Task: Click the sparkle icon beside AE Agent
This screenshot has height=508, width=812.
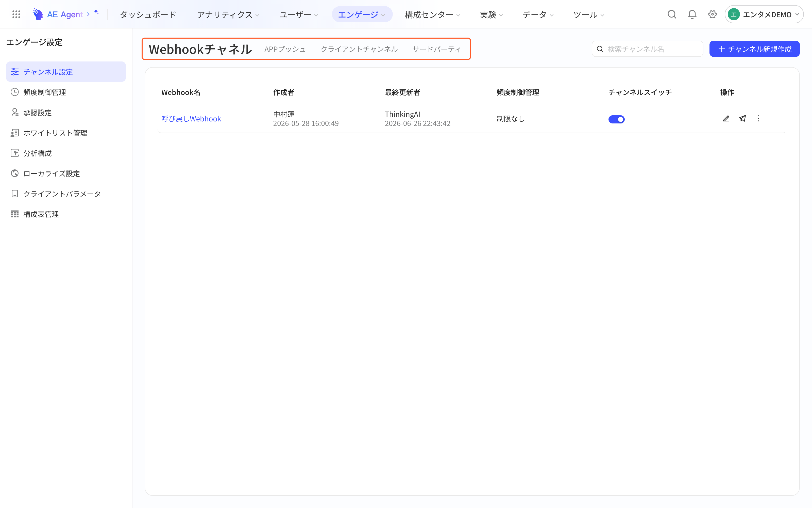Action: 96,12
